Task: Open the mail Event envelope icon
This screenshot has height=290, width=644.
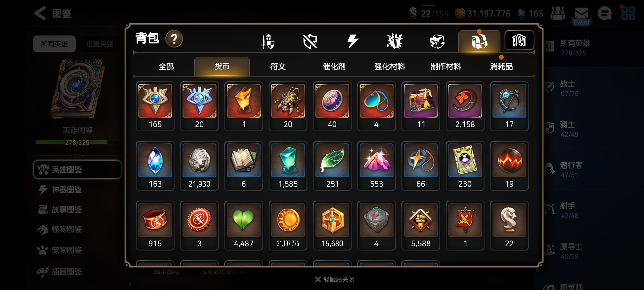Action: tap(581, 15)
